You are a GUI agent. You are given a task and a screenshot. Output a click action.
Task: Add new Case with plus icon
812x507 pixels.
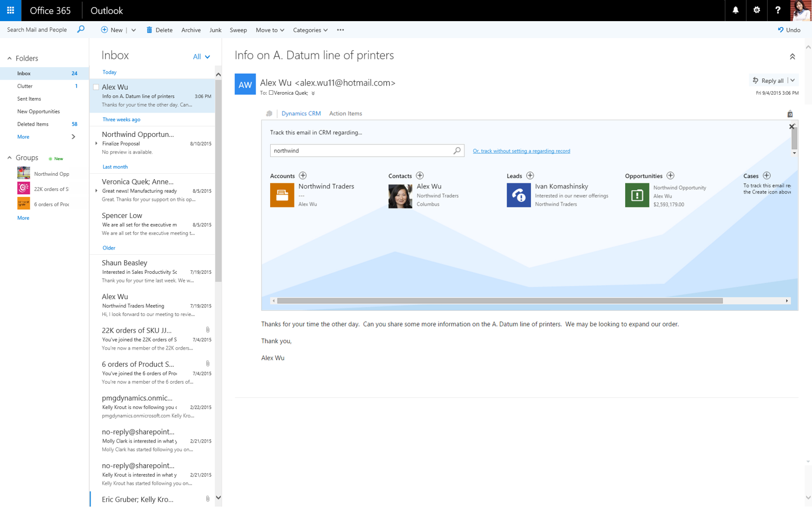pos(767,175)
